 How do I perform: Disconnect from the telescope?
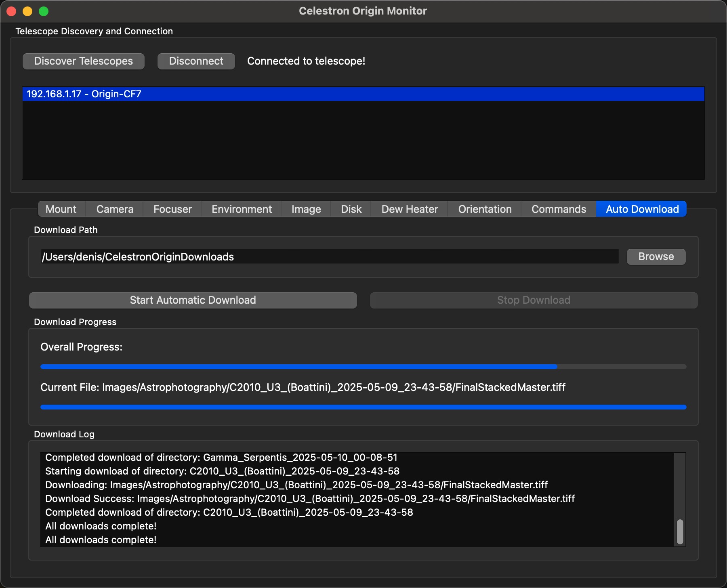tap(196, 61)
